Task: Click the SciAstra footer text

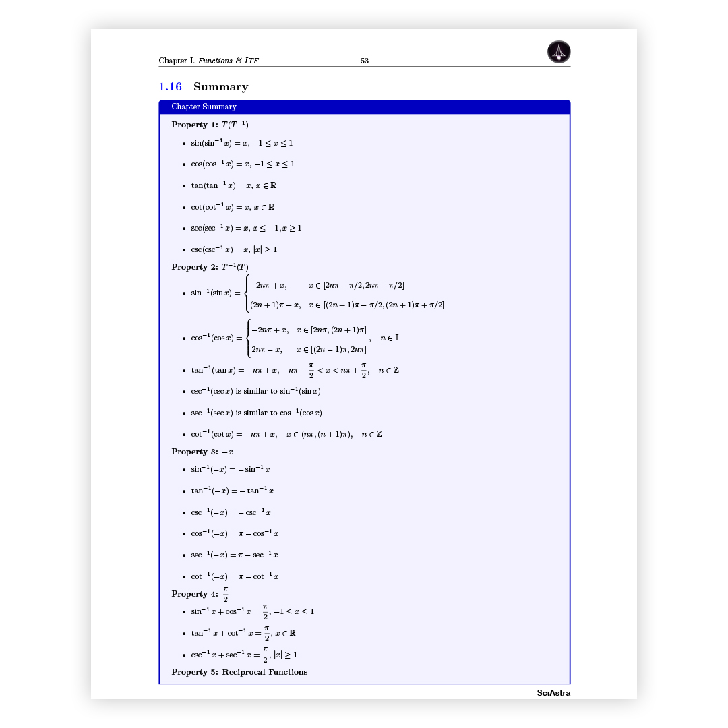Action: pos(553,692)
